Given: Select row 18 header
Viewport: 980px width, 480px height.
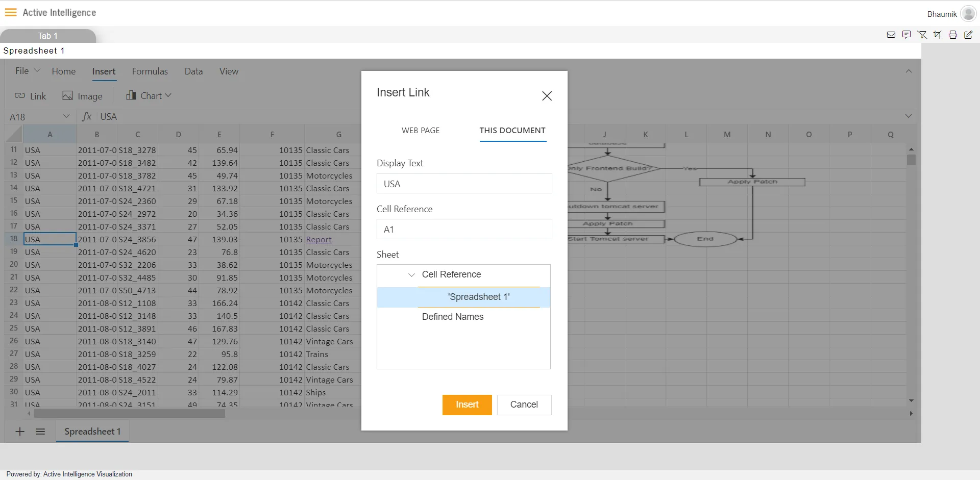Looking at the screenshot, I should click(x=14, y=239).
